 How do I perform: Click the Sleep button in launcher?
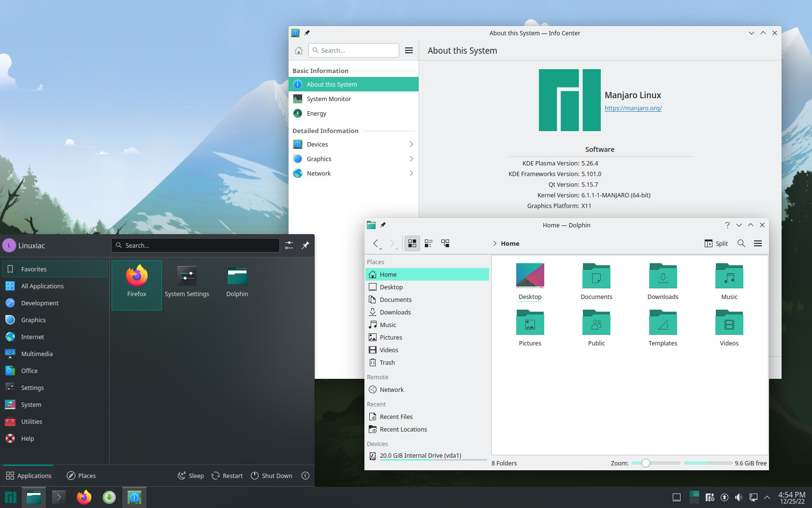(x=191, y=476)
